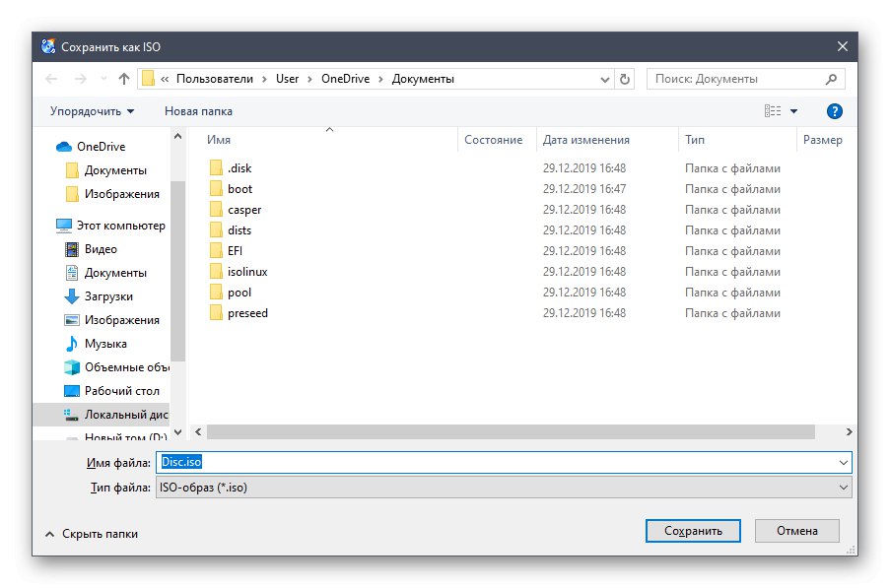Open help with the question mark icon
This screenshot has height=588, width=890.
(835, 111)
